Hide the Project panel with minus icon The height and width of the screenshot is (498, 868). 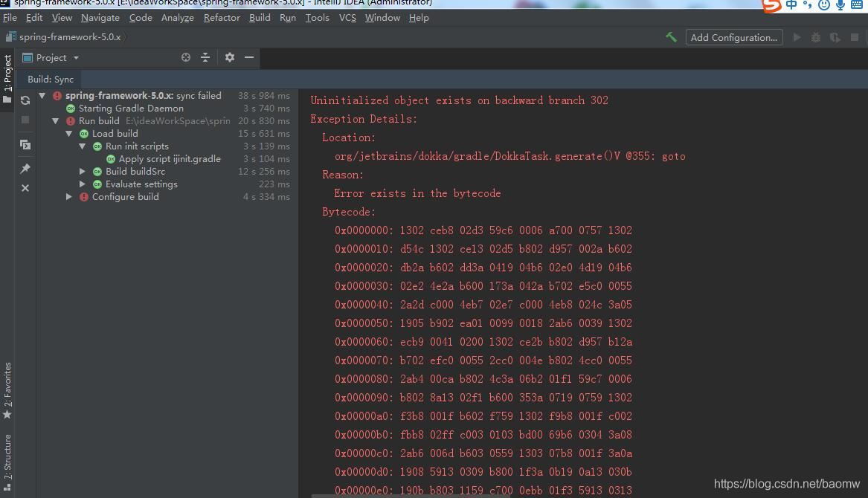click(249, 57)
